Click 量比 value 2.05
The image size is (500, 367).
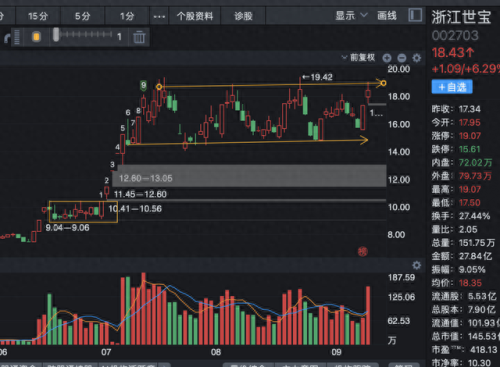point(468,229)
